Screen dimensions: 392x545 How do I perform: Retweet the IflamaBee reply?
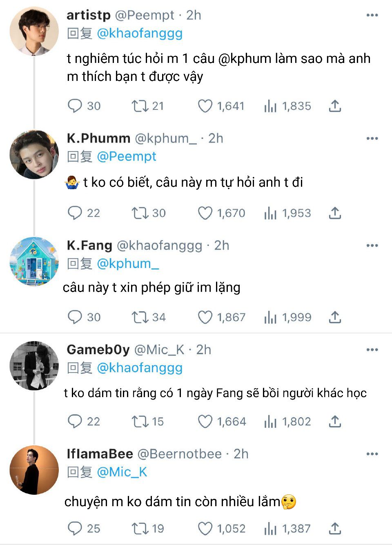[x=140, y=528]
